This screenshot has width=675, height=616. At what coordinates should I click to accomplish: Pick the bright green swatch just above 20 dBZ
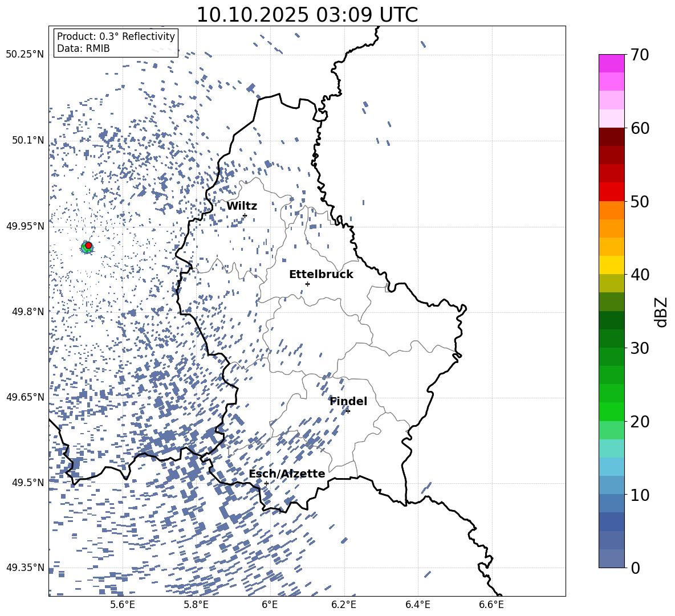(x=611, y=411)
